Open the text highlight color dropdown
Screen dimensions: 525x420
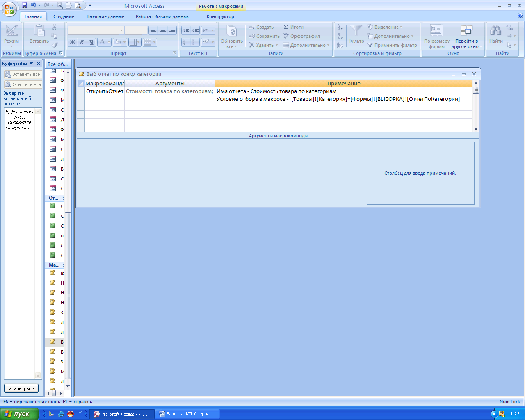(208, 42)
